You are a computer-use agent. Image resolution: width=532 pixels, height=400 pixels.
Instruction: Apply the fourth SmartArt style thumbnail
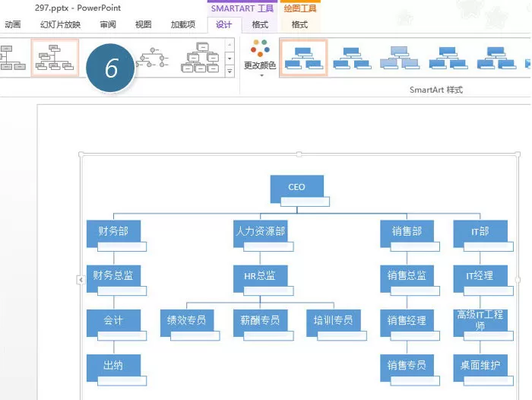pos(448,58)
